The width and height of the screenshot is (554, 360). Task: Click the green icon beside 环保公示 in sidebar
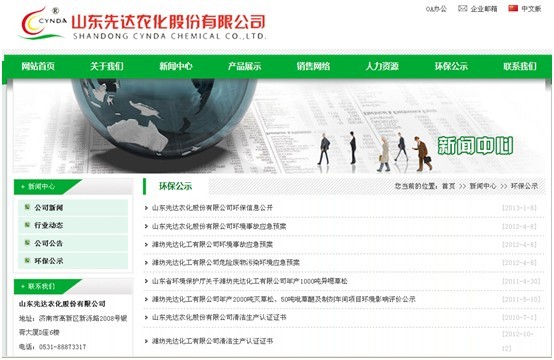point(27,260)
